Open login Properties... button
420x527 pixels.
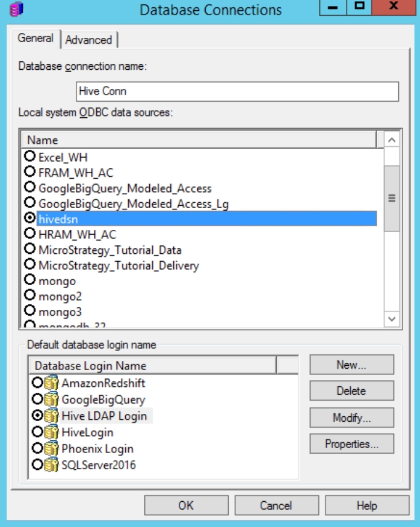point(352,444)
